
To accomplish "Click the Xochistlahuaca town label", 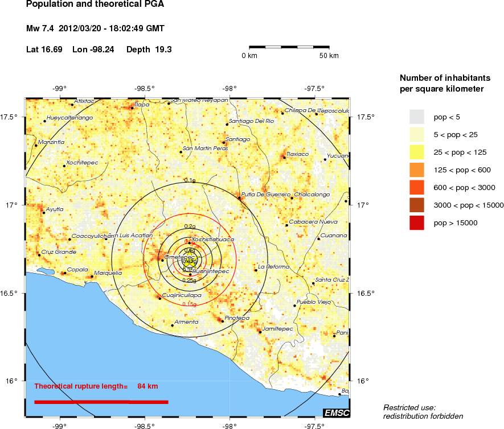I will pos(213,239).
